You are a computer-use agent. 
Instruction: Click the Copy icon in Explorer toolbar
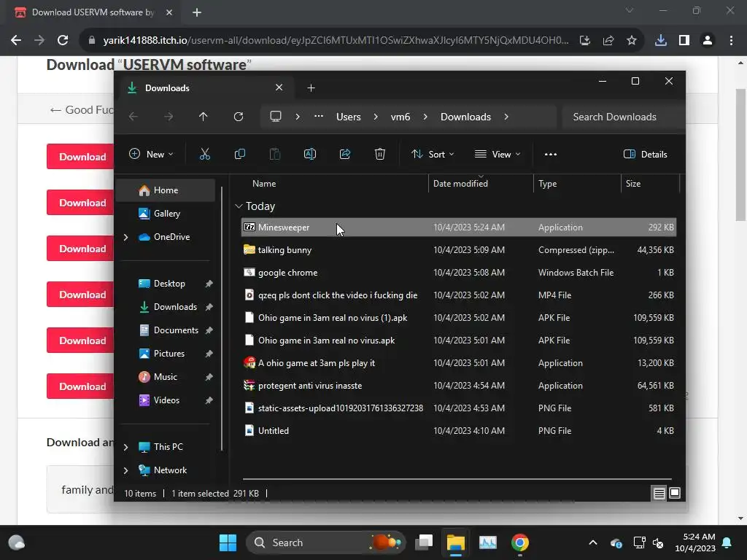[239, 155]
